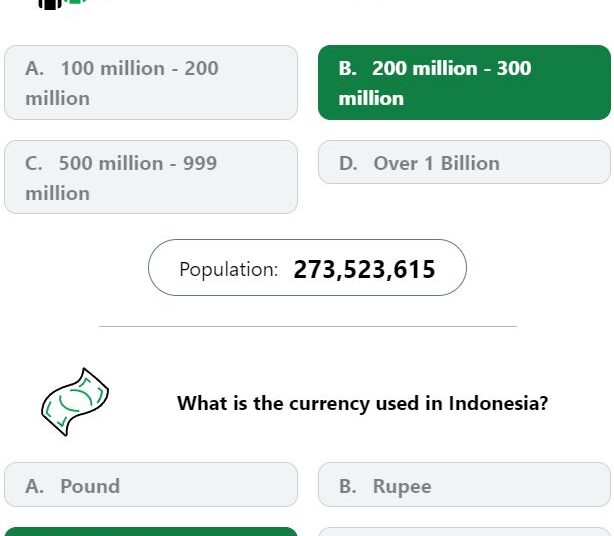Choose A. Pound as the currency
Screen dimensions: 614x536
(151, 485)
